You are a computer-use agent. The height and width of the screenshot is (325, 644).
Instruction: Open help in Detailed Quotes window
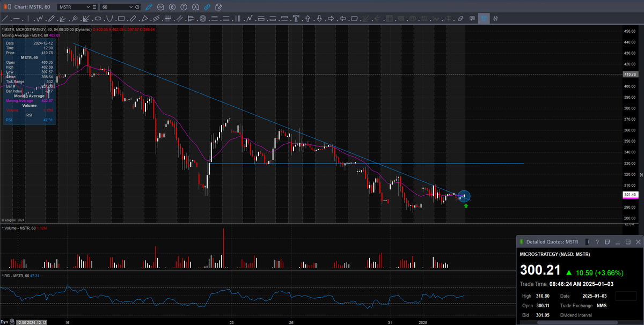597,242
